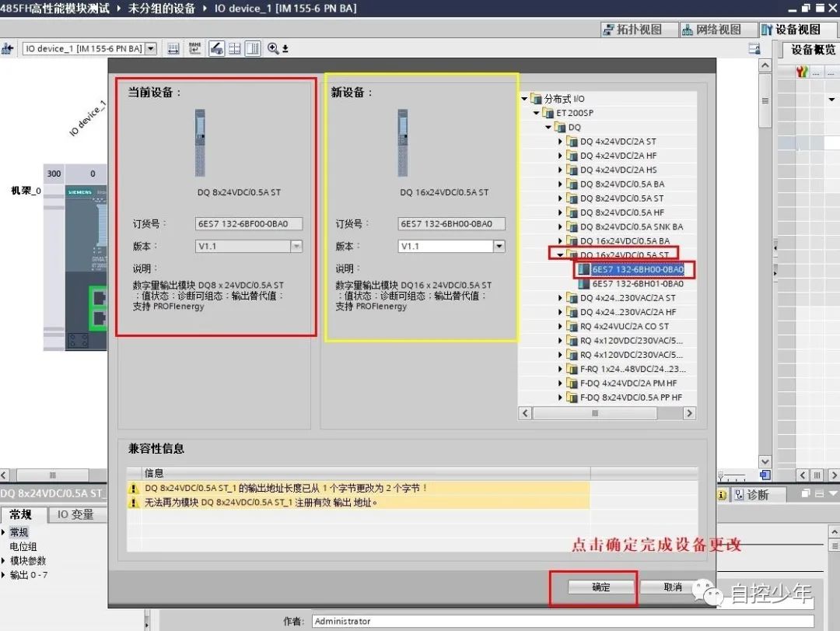Toggle the address labels toolbar icon
Screen dimensions: 840x631
point(216,49)
